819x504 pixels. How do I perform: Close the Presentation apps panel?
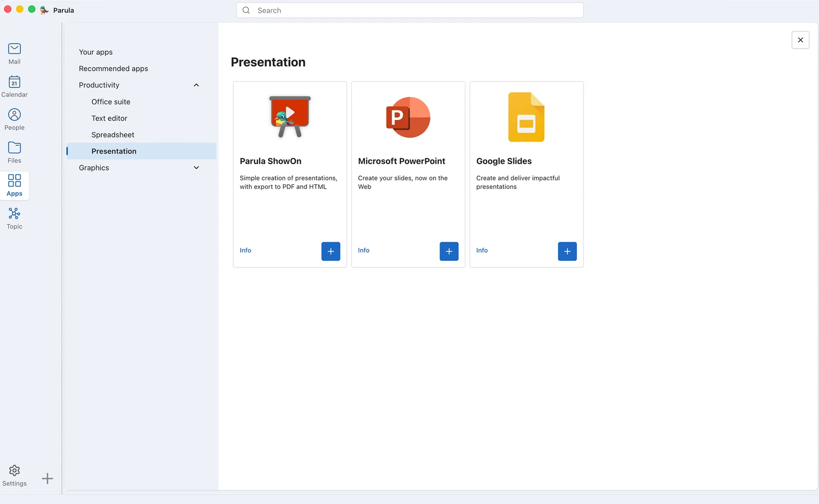pos(800,40)
